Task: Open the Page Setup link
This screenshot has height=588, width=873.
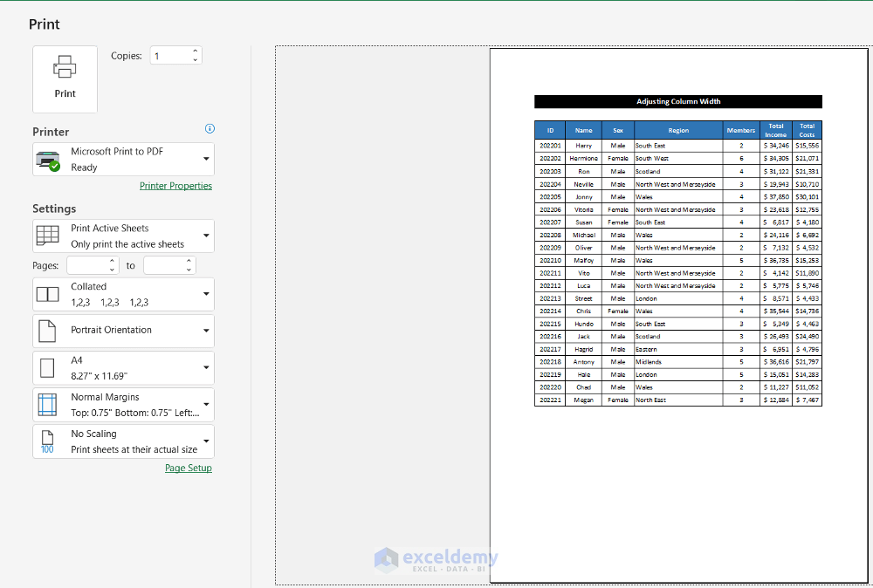Action: coord(189,468)
